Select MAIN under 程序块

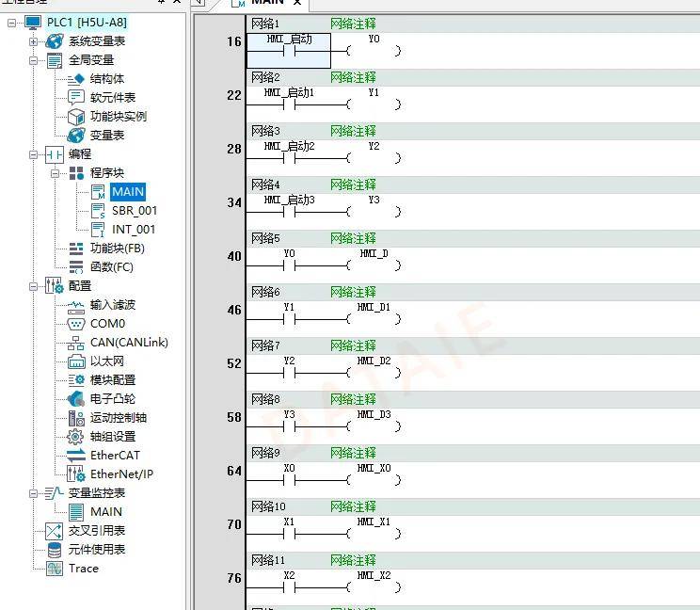click(128, 192)
